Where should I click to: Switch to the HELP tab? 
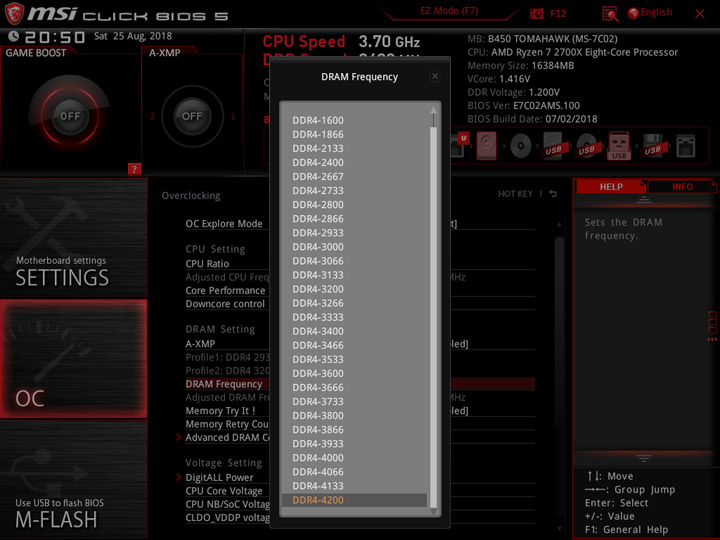pyautogui.click(x=611, y=186)
